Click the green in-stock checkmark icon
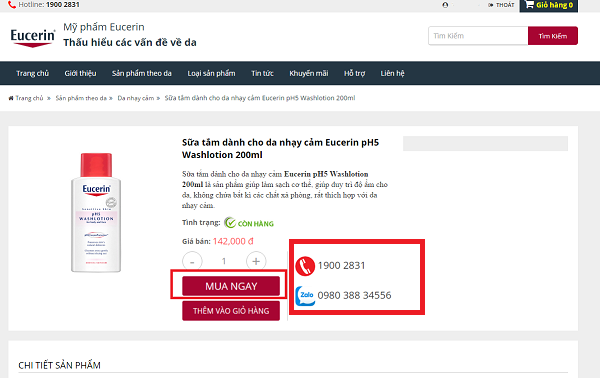The height and width of the screenshot is (378, 600). 230,223
